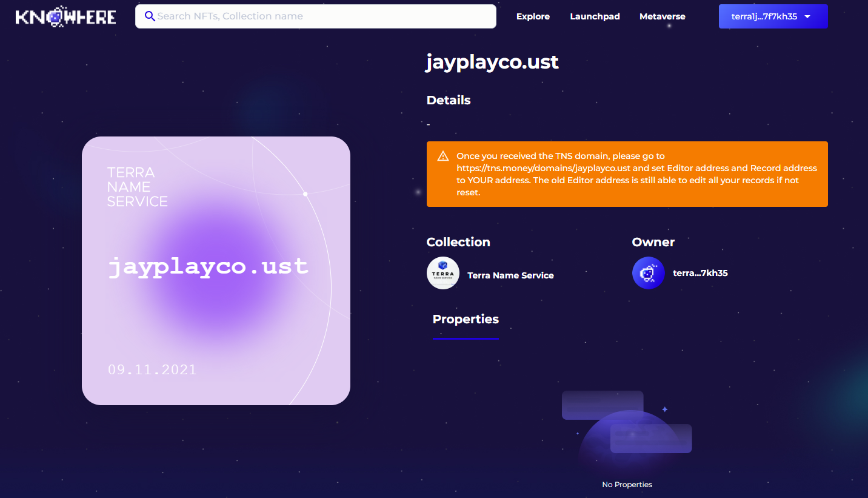868x498 pixels.
Task: Click the wallet dropdown caret arrow
Action: [807, 17]
